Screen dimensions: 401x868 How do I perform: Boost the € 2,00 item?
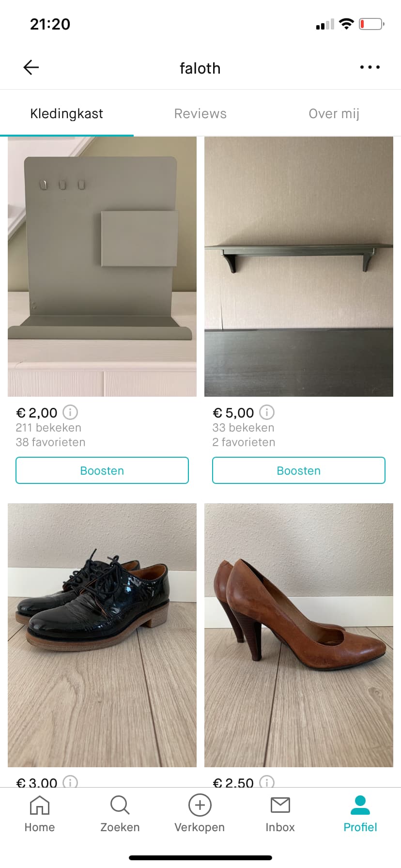pos(102,470)
